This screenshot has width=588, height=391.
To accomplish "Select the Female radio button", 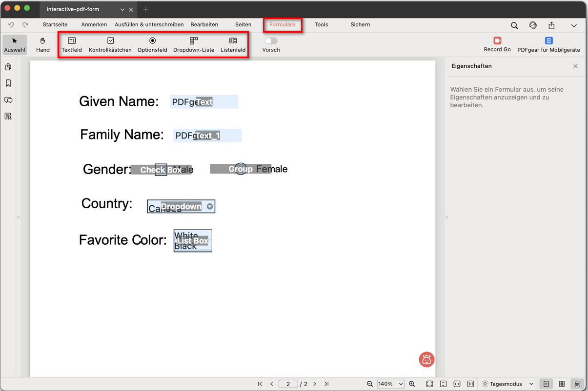I will [x=241, y=169].
